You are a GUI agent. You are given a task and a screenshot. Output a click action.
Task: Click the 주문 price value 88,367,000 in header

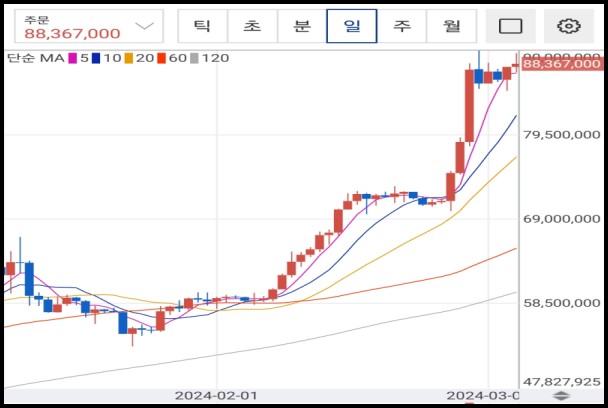click(72, 34)
